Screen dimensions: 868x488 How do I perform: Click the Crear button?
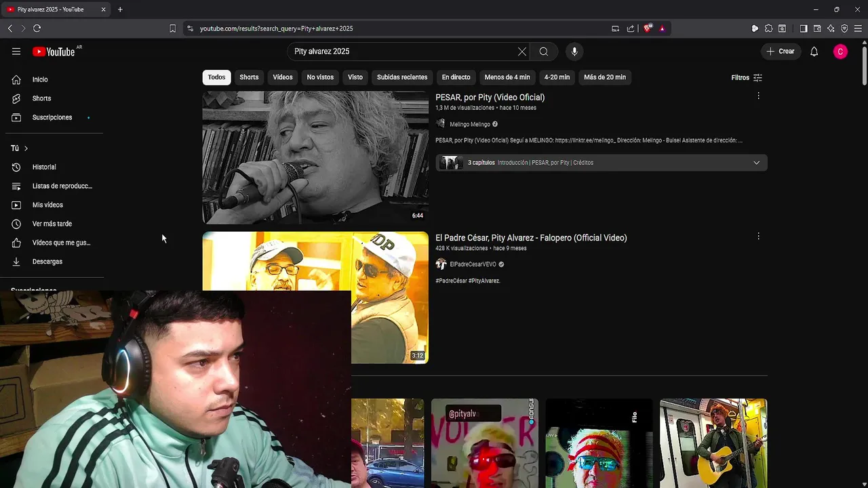(781, 52)
